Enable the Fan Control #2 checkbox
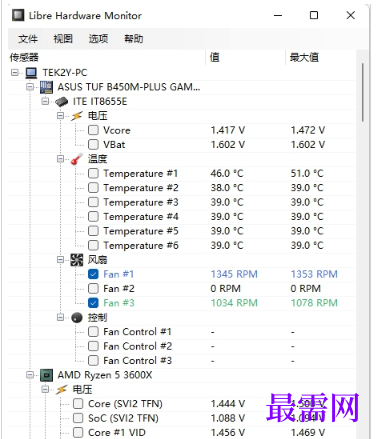The width and height of the screenshot is (378, 439). coord(93,346)
